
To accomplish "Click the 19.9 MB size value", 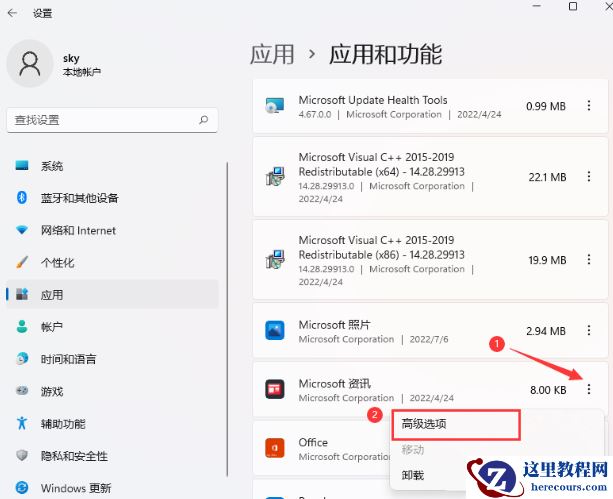I will pyautogui.click(x=547, y=260).
